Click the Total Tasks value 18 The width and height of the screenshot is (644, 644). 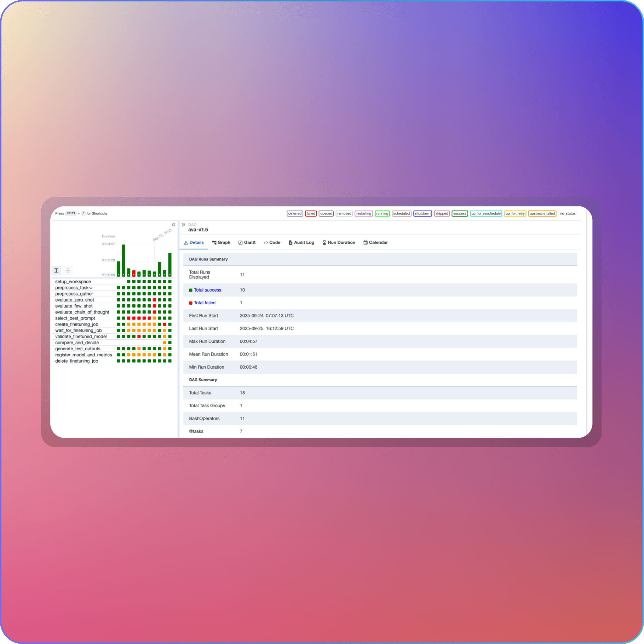(x=242, y=393)
